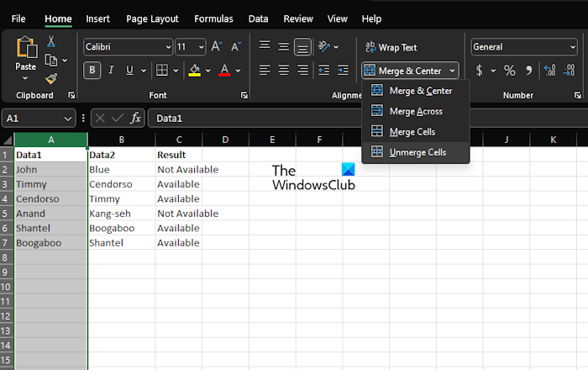
Task: Toggle Italic formatting
Action: coord(112,71)
